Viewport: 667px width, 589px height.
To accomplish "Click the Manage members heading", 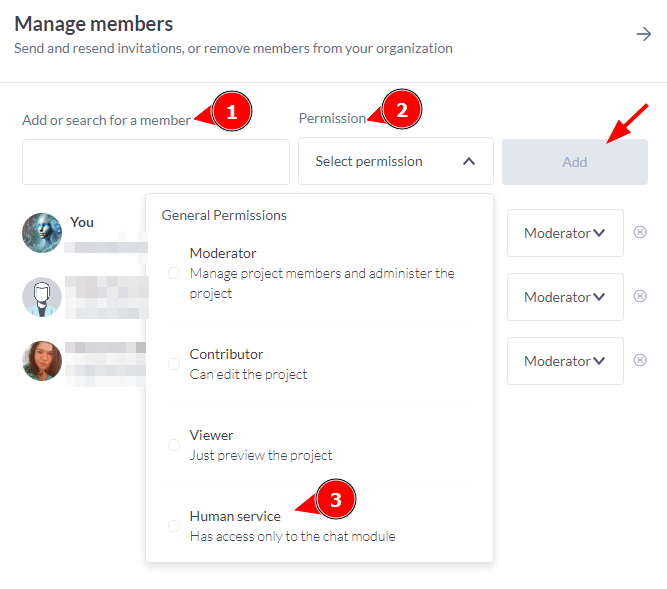I will [x=94, y=24].
